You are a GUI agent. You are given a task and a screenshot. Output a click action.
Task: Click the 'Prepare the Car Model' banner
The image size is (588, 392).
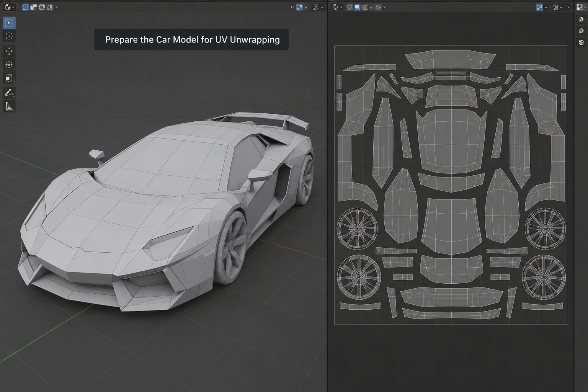point(192,39)
